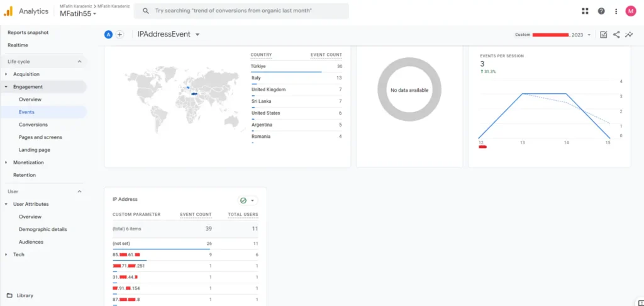The width and height of the screenshot is (644, 306).
Task: Click the pink M account avatar
Action: (x=631, y=11)
